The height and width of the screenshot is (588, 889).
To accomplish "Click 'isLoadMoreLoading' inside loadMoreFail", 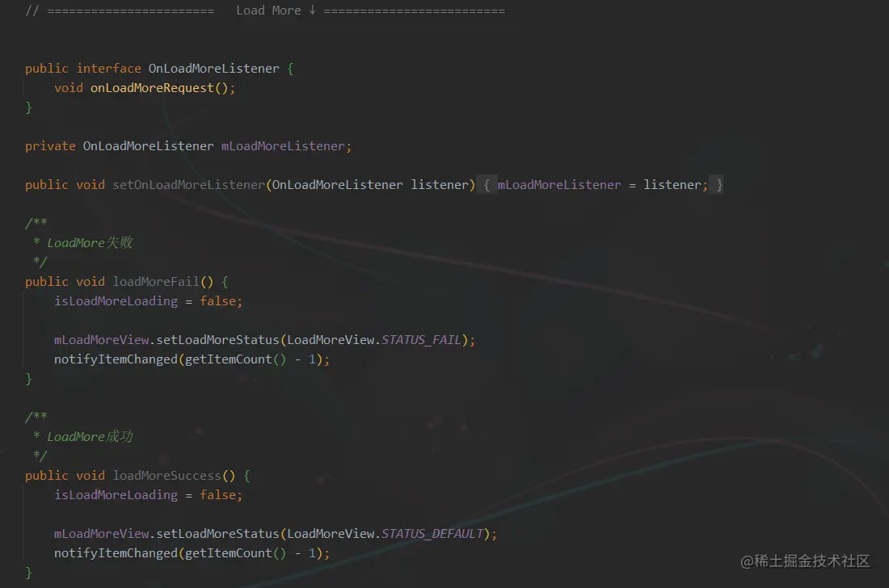I will tap(116, 301).
